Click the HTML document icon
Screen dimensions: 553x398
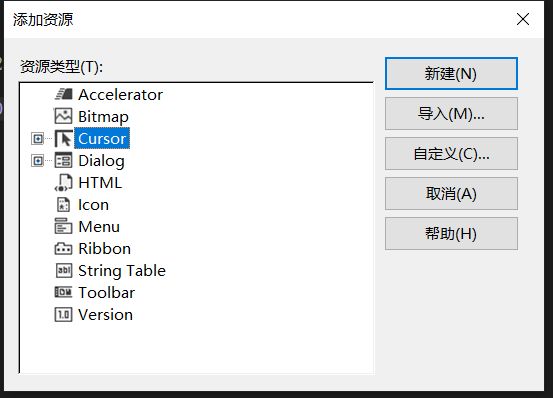63,182
